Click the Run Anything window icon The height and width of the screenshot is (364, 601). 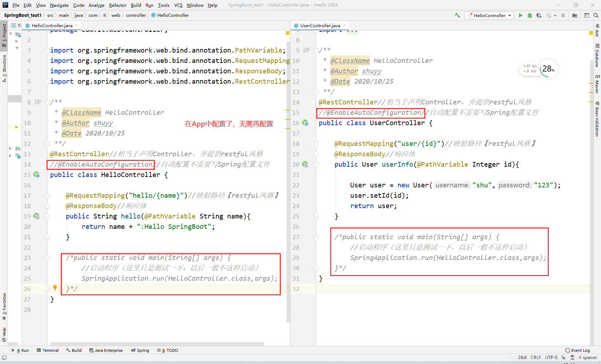coord(587,15)
